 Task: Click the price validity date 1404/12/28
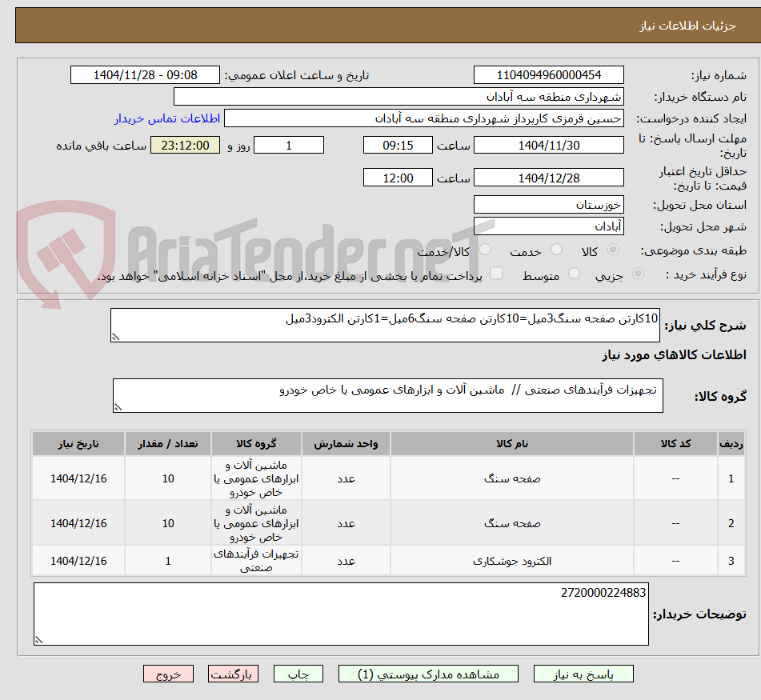pyautogui.click(x=548, y=178)
